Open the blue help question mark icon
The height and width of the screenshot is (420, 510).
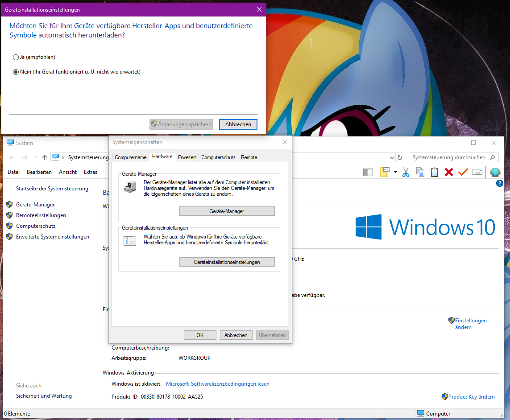pyautogui.click(x=500, y=183)
